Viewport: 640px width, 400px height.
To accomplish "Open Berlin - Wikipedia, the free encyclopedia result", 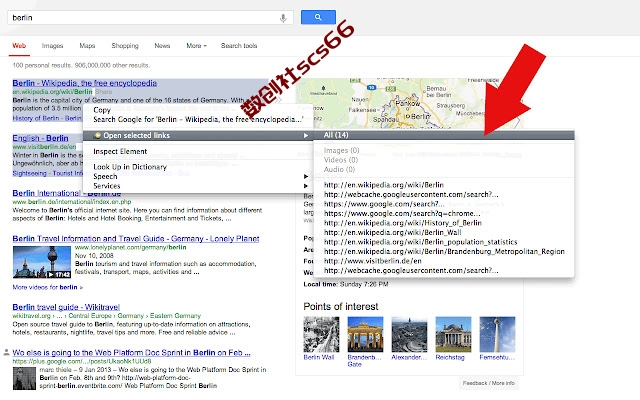I will click(x=84, y=83).
